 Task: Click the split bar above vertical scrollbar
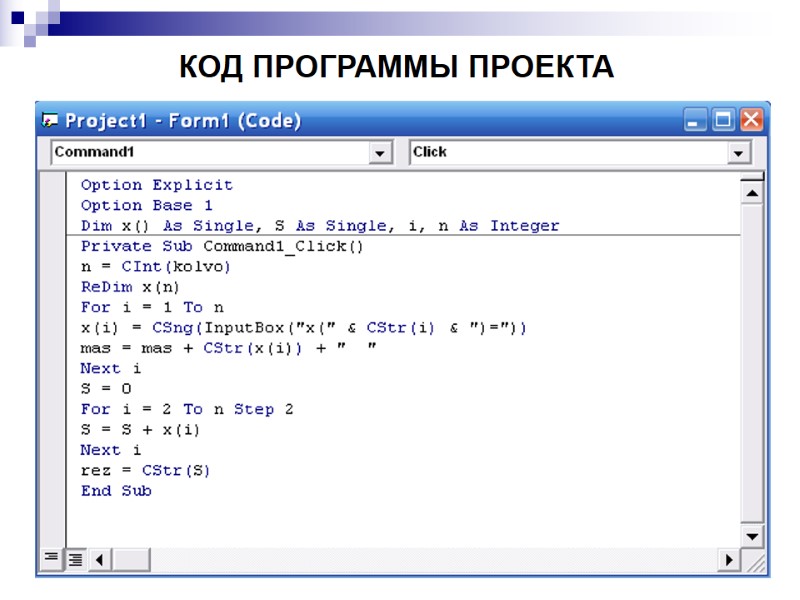pos(752,177)
